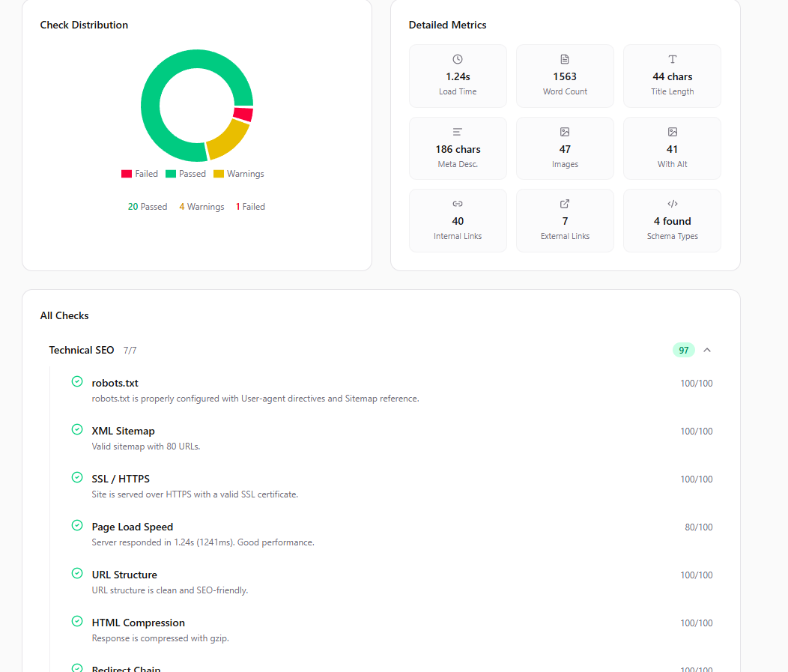Click the picture icon above With Alt
The width and height of the screenshot is (788, 672).
(673, 132)
